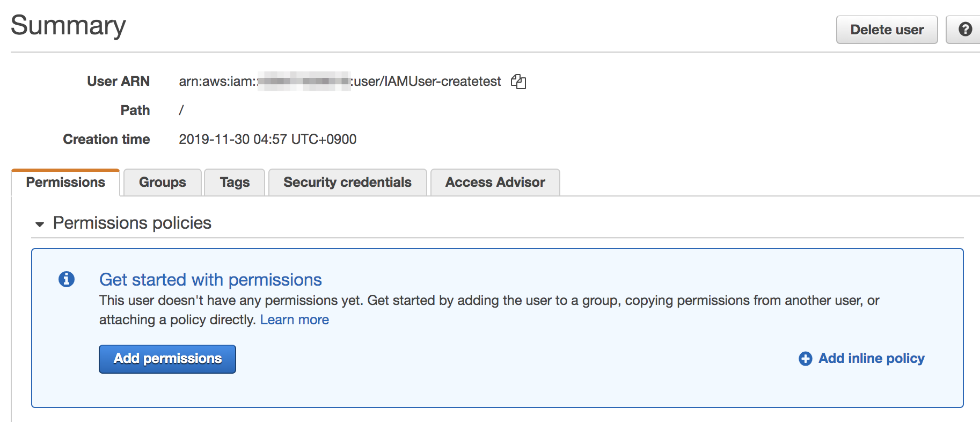Click the blue info circle icon
The image size is (980, 422).
[67, 279]
